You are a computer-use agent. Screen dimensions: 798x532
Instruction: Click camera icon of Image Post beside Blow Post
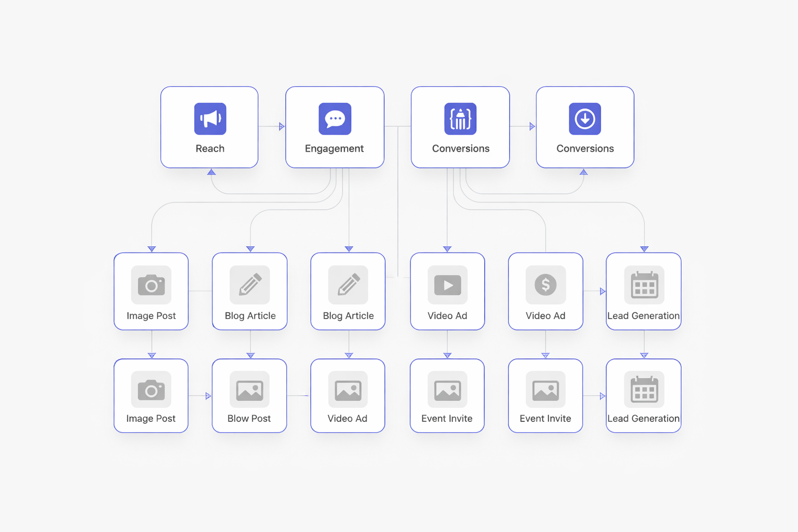[x=151, y=390]
